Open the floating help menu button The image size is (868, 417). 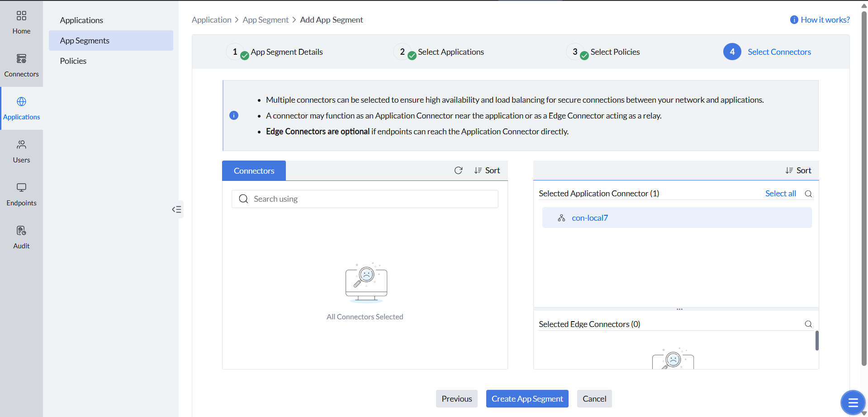tap(853, 403)
